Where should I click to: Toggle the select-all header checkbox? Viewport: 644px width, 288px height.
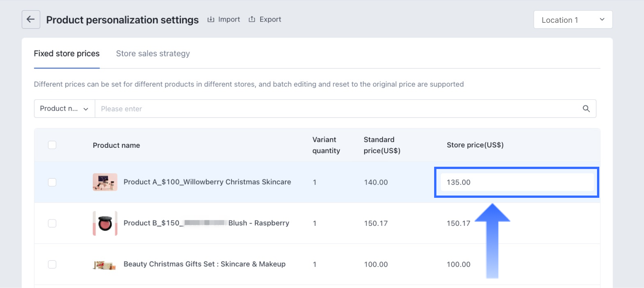[x=52, y=145]
